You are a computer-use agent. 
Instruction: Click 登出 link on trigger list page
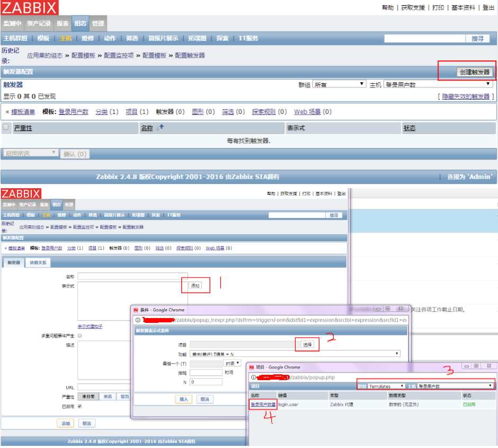pos(488,7)
